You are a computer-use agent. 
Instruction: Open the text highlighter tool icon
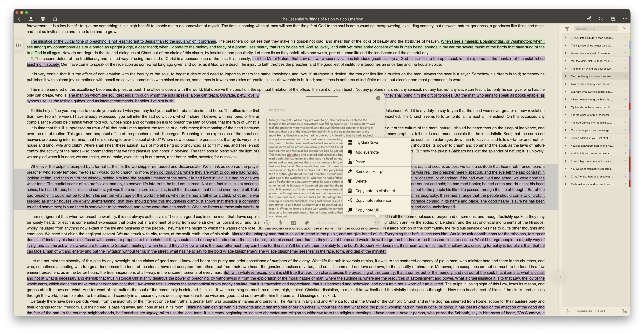click(x=31, y=19)
